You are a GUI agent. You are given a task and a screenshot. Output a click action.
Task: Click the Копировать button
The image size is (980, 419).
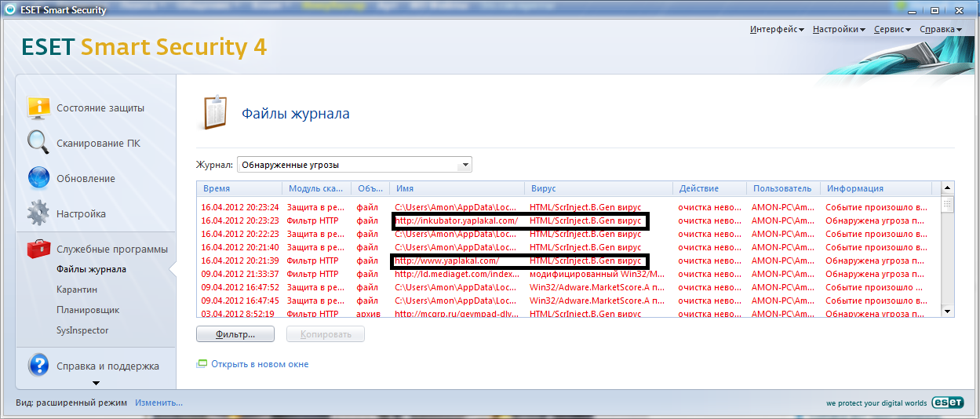tap(326, 334)
